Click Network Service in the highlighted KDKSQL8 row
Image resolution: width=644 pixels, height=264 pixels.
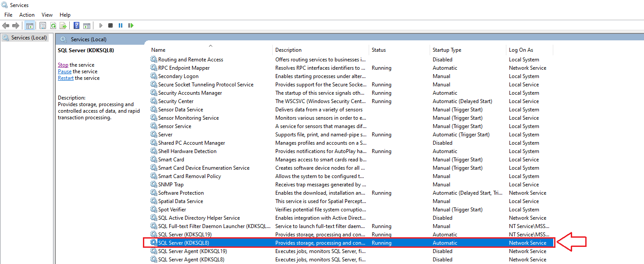click(527, 243)
